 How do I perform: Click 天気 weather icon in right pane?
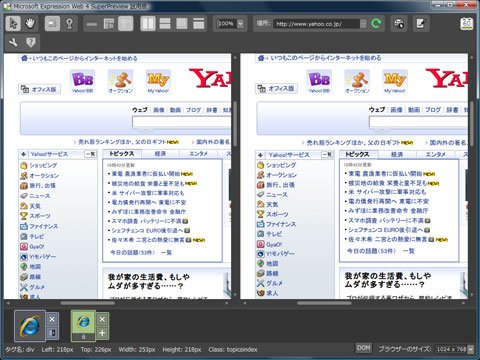[261, 204]
